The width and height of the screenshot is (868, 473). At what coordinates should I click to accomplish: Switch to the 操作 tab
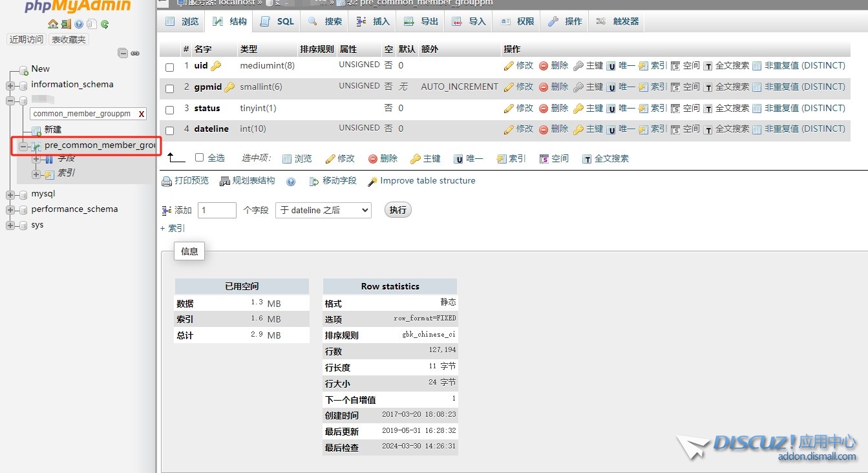point(565,22)
